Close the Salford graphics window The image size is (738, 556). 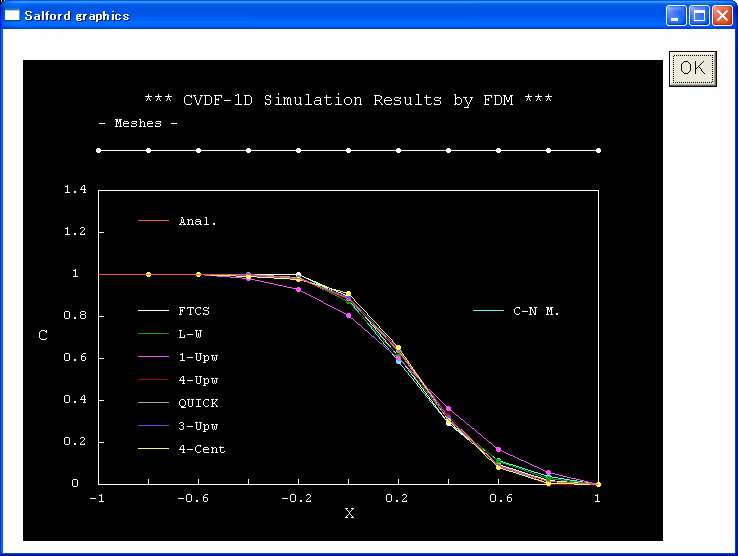click(x=722, y=15)
